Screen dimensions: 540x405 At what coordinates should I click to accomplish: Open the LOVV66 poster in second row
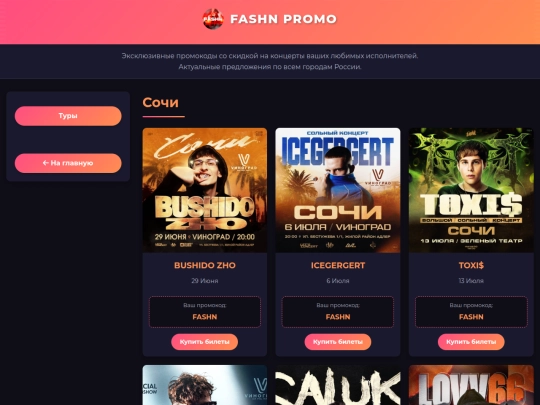click(471, 385)
